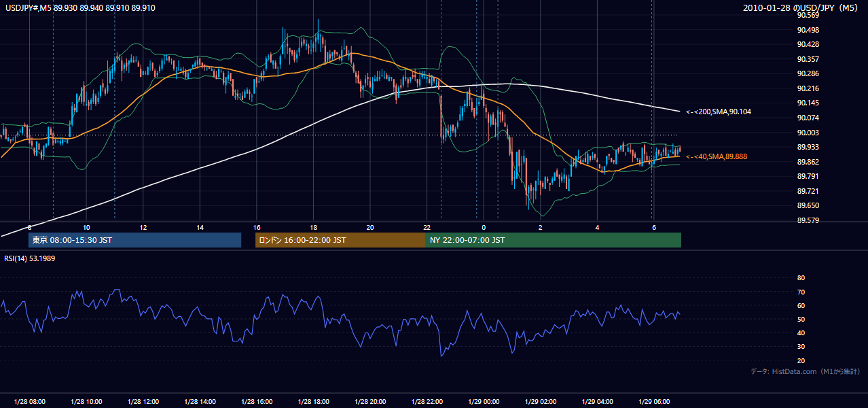The width and height of the screenshot is (868, 408).
Task: Click the 90.074 price axis value
Action: 808,118
